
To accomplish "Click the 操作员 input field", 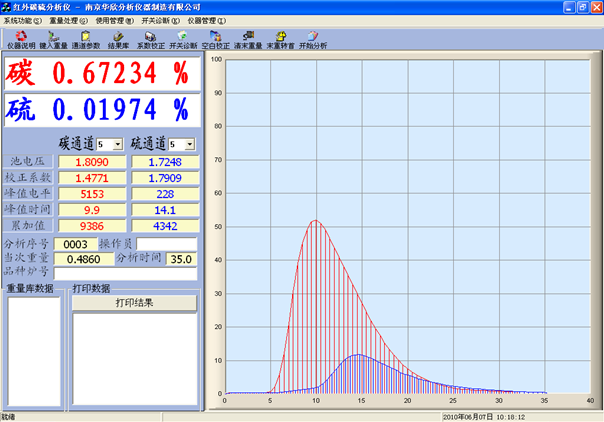I will coord(166,244).
